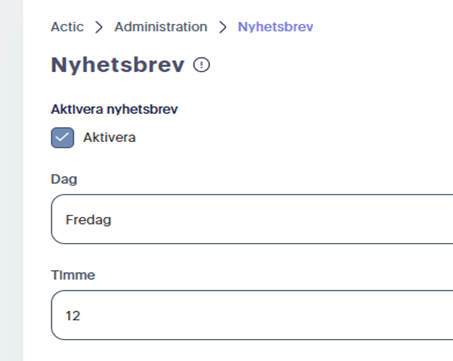The image size is (453, 361).
Task: Select the Fredag value in Dag field
Action: pyautogui.click(x=88, y=220)
